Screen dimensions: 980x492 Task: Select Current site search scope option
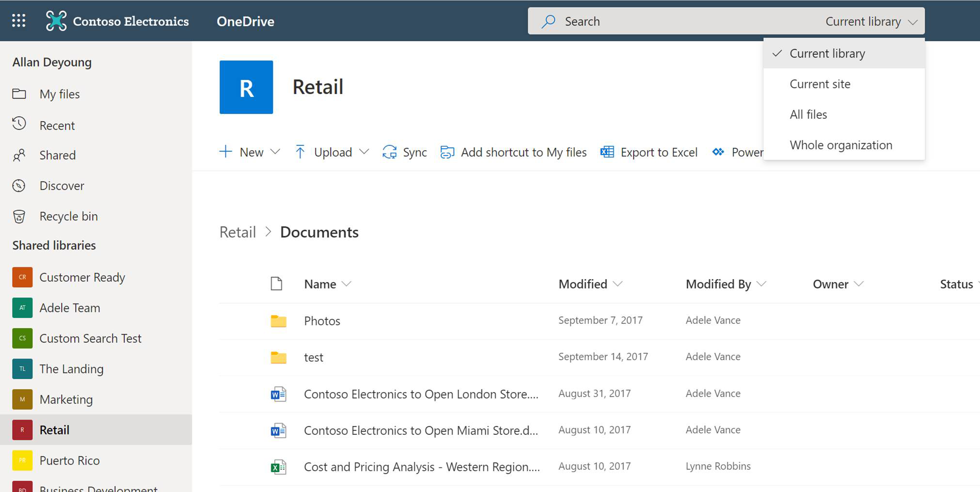coord(844,84)
